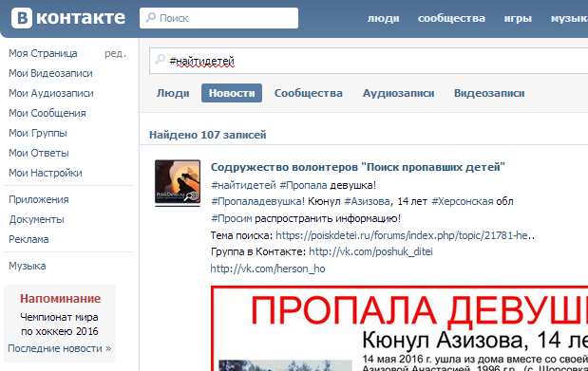Open Приложения in sidebar

coord(39,200)
